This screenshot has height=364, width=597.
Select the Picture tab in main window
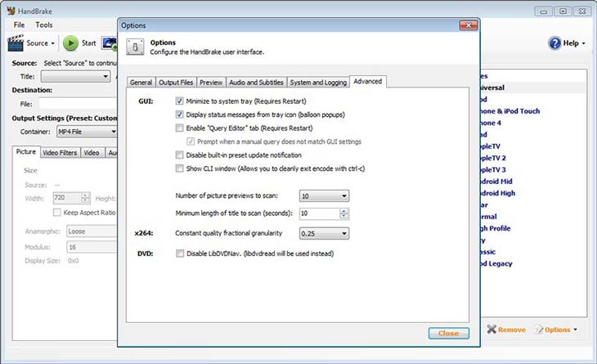[x=26, y=151]
